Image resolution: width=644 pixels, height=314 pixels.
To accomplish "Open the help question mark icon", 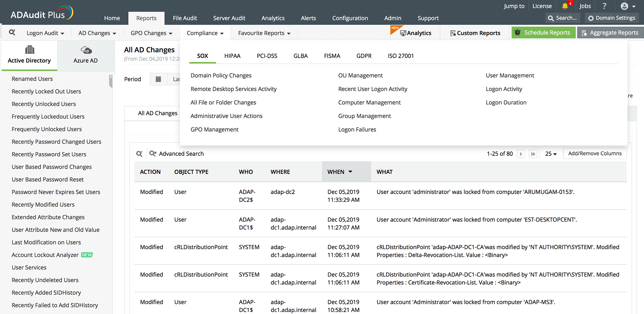I will [604, 6].
